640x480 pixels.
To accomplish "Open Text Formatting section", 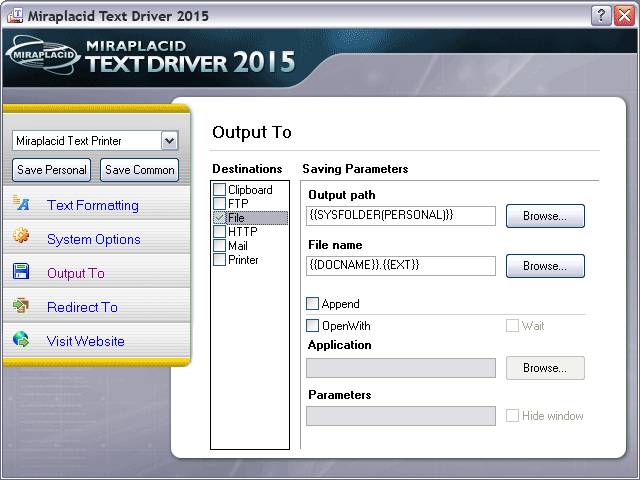I will 93,205.
